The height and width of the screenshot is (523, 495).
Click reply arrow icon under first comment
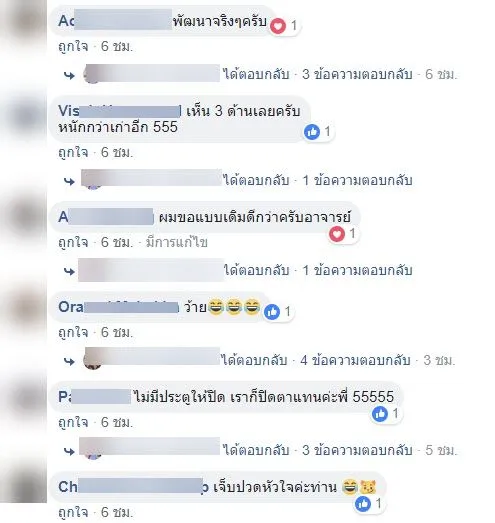[69, 75]
